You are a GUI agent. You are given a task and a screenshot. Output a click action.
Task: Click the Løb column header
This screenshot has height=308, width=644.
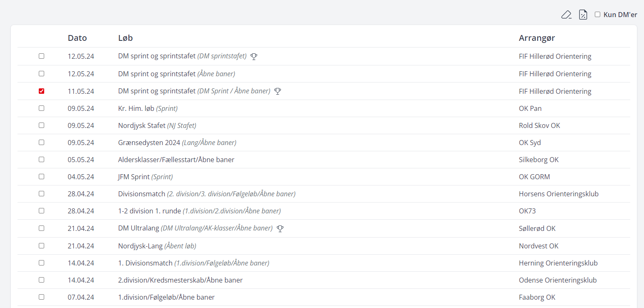pyautogui.click(x=125, y=38)
